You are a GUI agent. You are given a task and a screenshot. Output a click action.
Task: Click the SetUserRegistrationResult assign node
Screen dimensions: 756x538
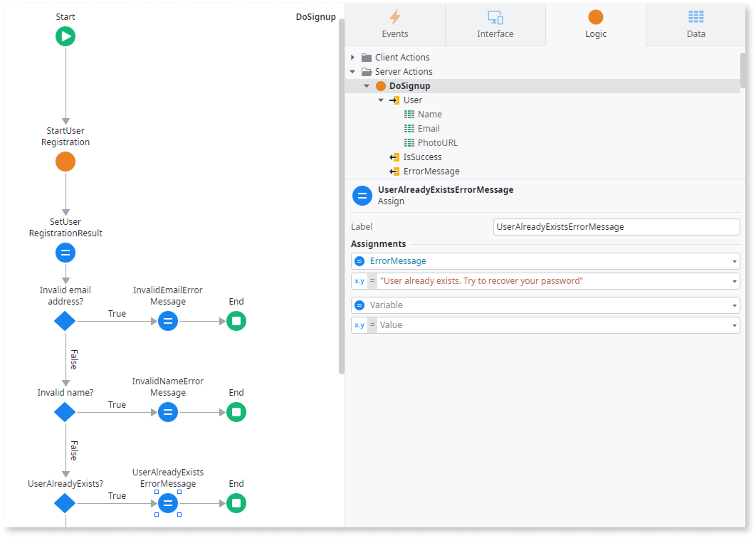coord(65,253)
